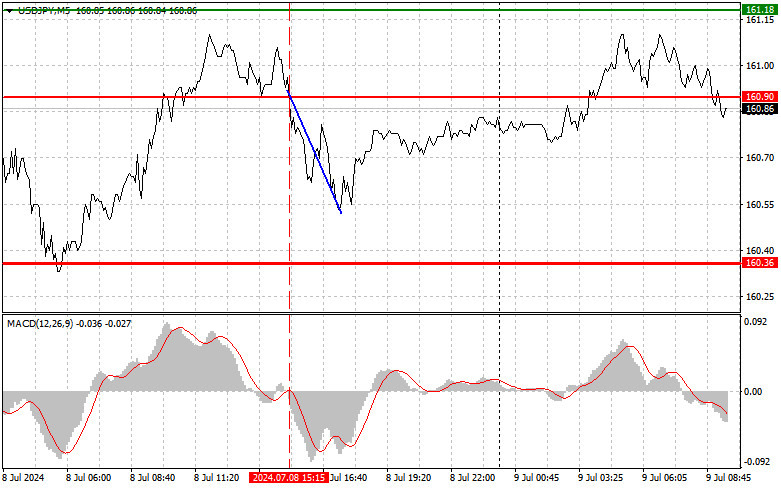Viewport: 781px width, 489px height.
Task: Click the red 2024.07.08 15:15 date marker
Action: (289, 478)
